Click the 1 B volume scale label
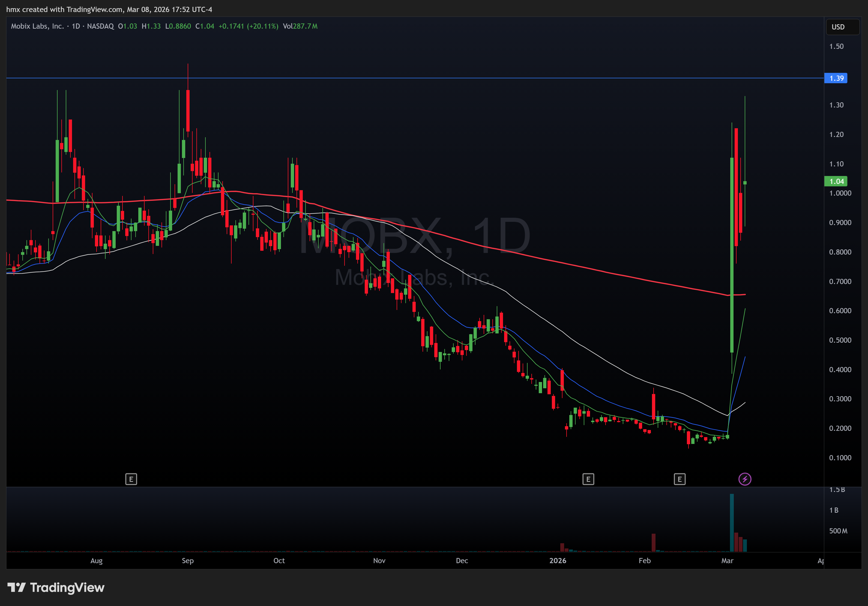This screenshot has height=606, width=868. pos(834,510)
